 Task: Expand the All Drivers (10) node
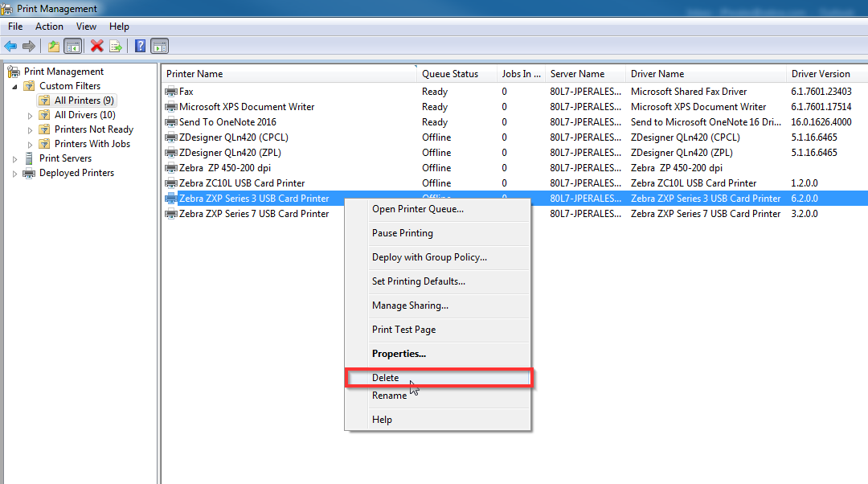tap(30, 115)
